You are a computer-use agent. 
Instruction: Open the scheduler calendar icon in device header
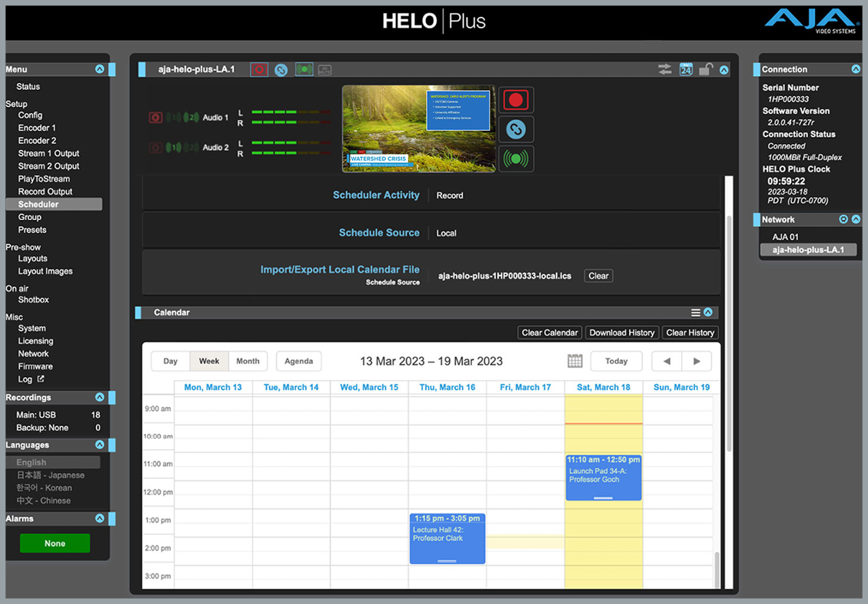[x=686, y=69]
